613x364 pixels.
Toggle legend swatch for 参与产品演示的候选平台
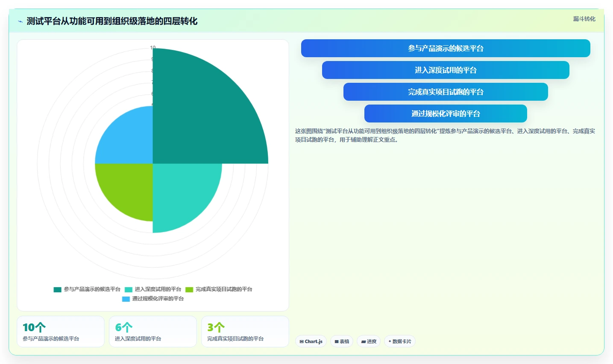(x=57, y=289)
